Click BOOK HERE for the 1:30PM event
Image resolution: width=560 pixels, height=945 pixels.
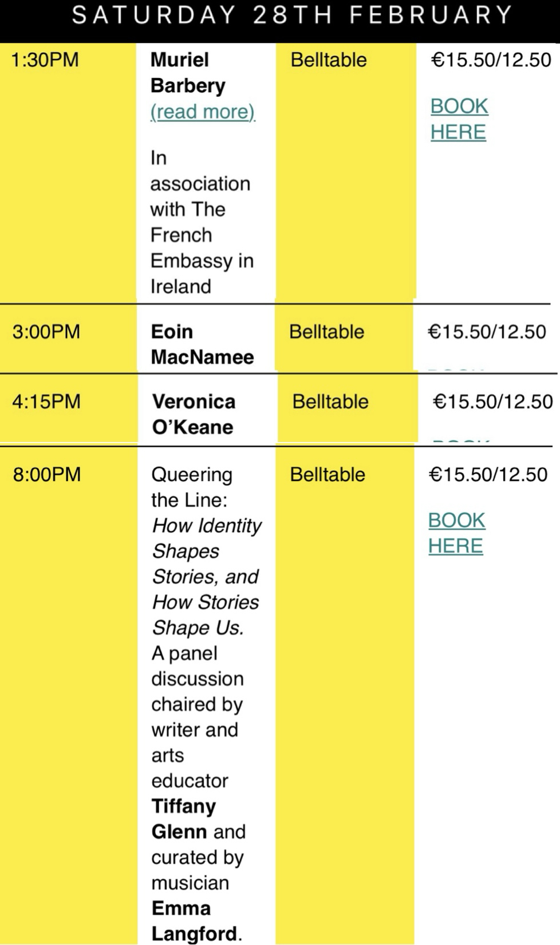coord(459,119)
